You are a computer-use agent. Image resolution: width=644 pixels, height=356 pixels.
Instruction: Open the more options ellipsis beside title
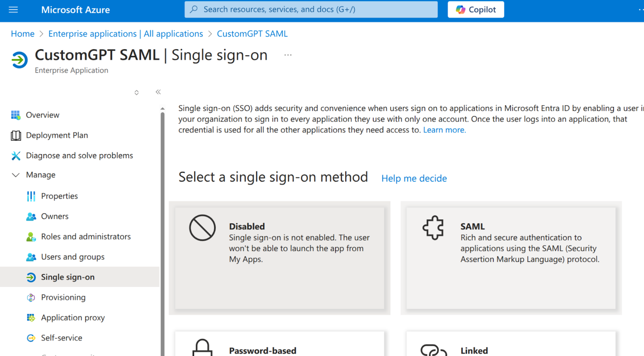click(x=288, y=55)
